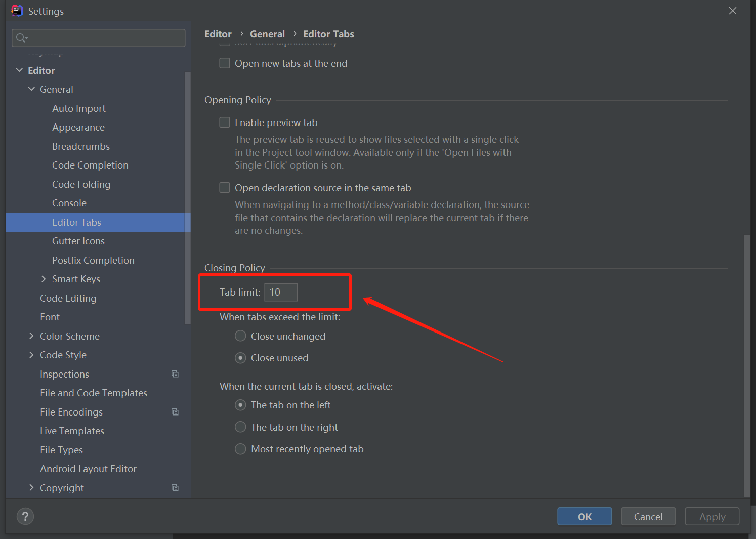Open File and Code Templates settings

coord(94,393)
